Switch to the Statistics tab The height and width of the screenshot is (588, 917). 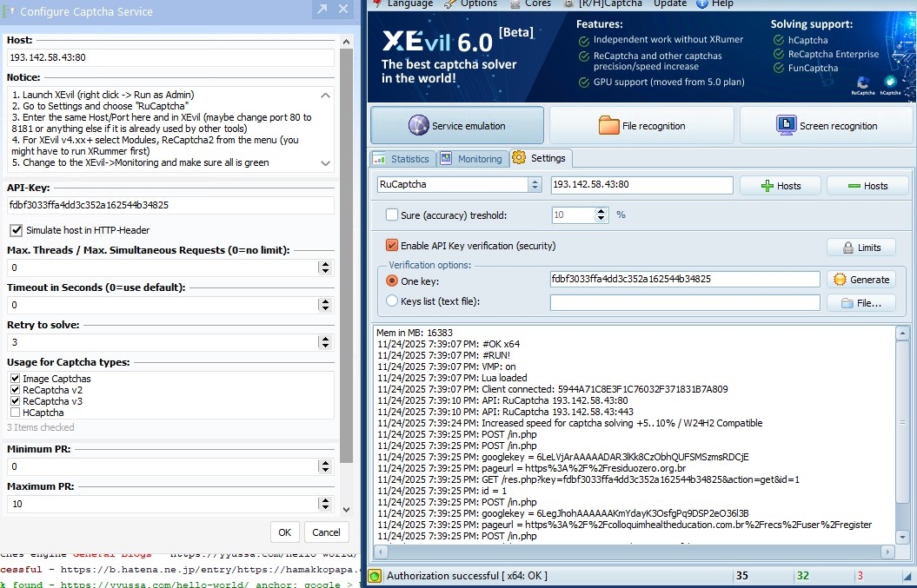click(402, 159)
